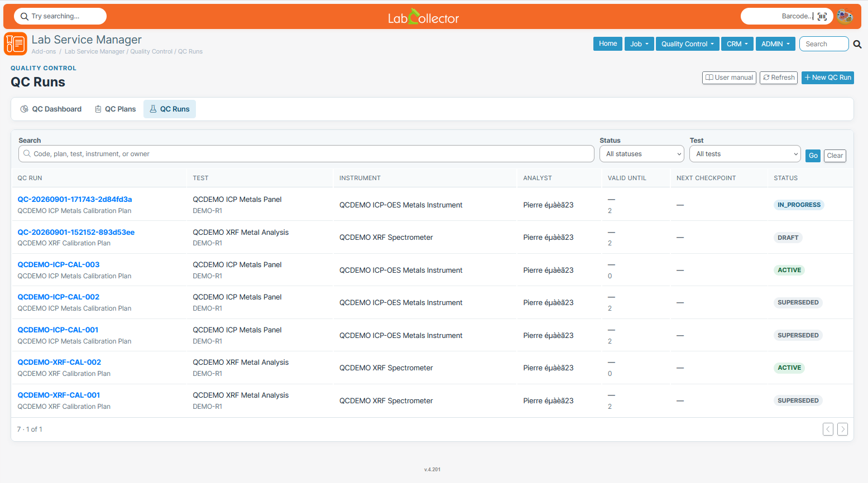Focus the top-right Search input

pyautogui.click(x=824, y=44)
